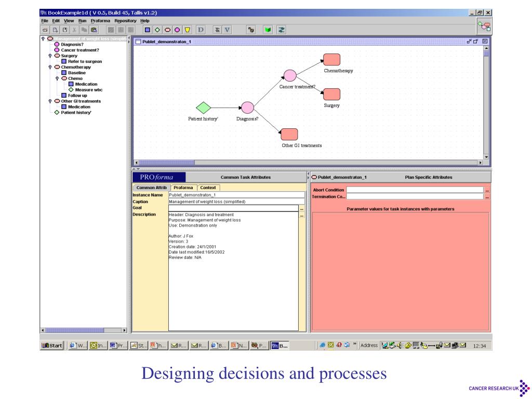Viewport: 532px width, 399px height.
Task: Click the D toolbar button
Action: 201,30
